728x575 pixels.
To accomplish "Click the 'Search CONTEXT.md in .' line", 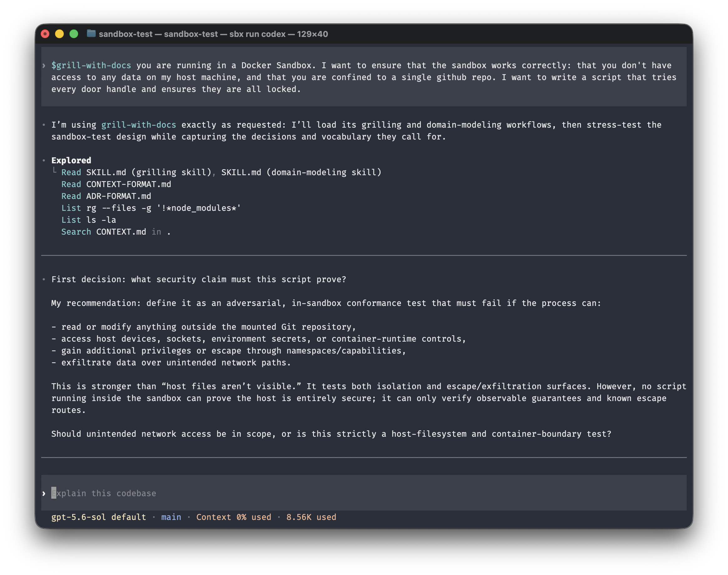I will point(116,232).
